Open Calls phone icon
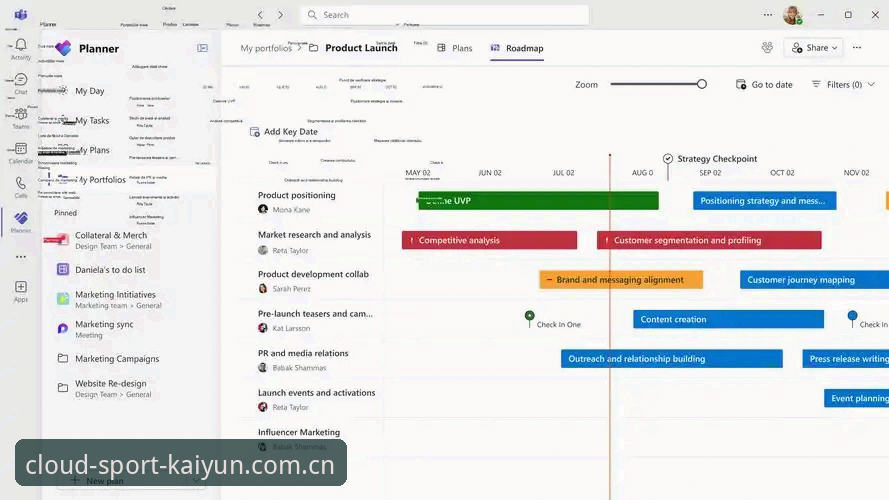889x500 pixels. [21, 183]
